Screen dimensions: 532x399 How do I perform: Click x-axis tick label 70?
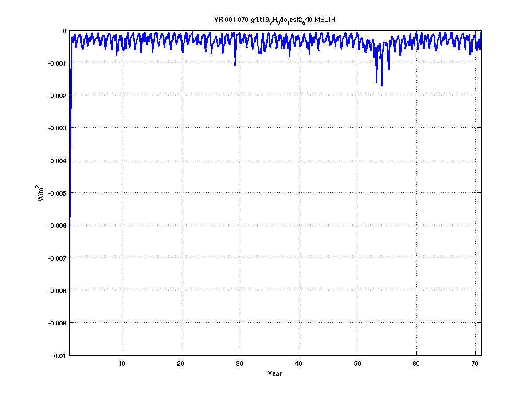pos(475,364)
